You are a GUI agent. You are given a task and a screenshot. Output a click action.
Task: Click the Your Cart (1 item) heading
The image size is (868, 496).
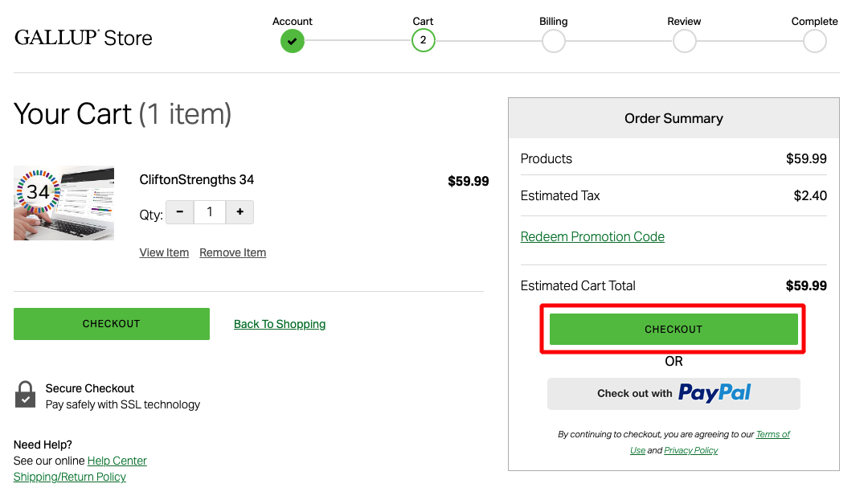(122, 114)
